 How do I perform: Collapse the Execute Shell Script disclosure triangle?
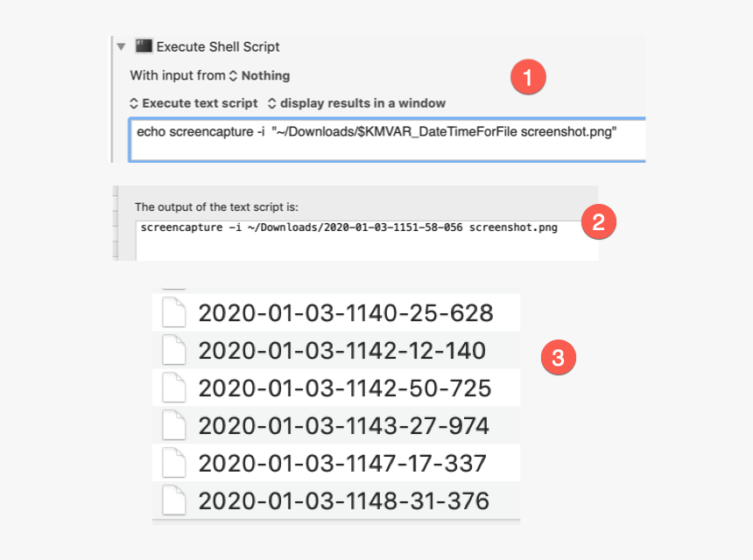point(121,47)
